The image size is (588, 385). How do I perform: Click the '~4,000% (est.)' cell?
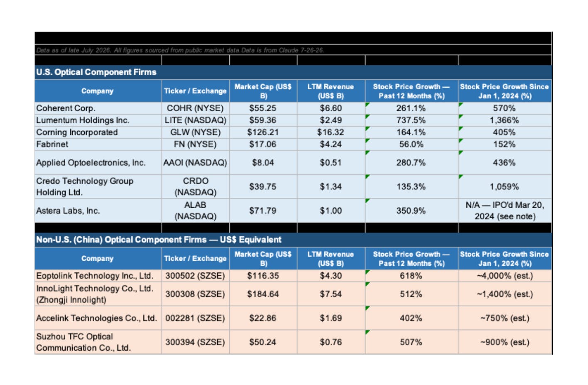pos(505,276)
